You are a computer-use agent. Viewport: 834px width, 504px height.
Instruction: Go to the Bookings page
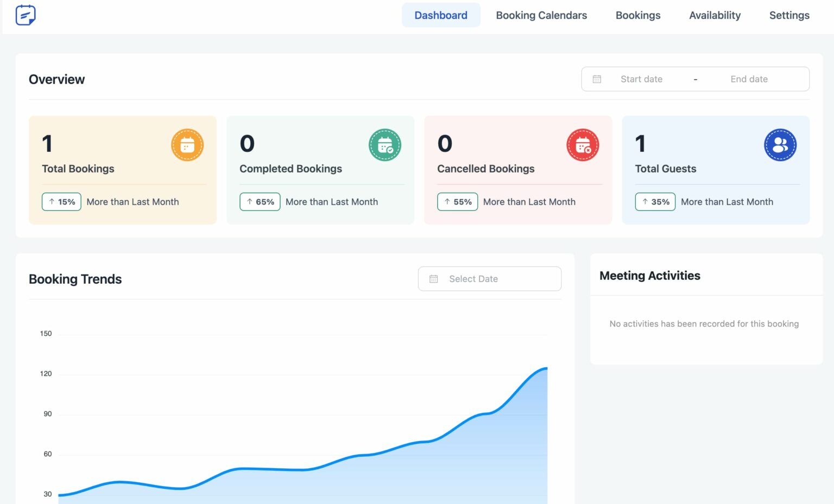[x=638, y=15]
